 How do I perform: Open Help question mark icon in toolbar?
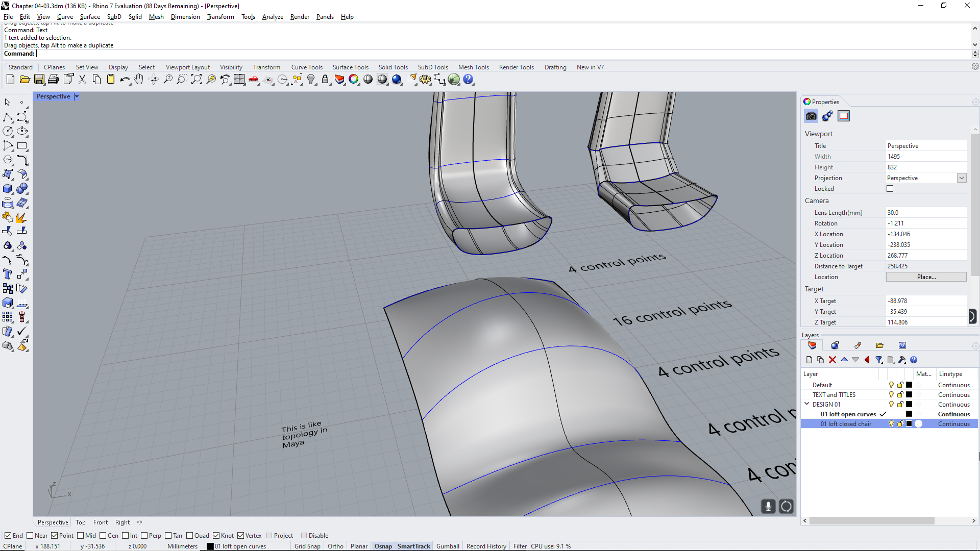click(x=468, y=80)
